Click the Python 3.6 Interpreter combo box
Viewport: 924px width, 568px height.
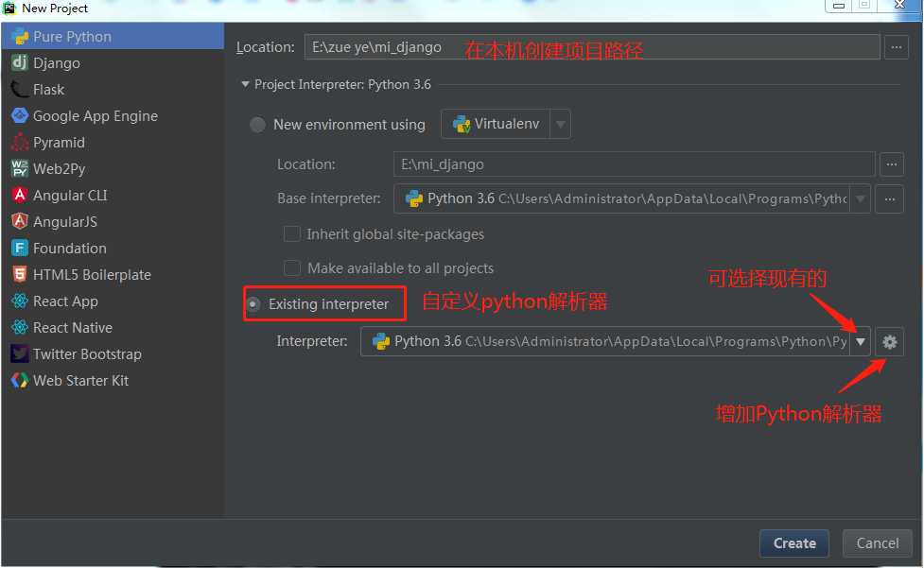tap(616, 341)
